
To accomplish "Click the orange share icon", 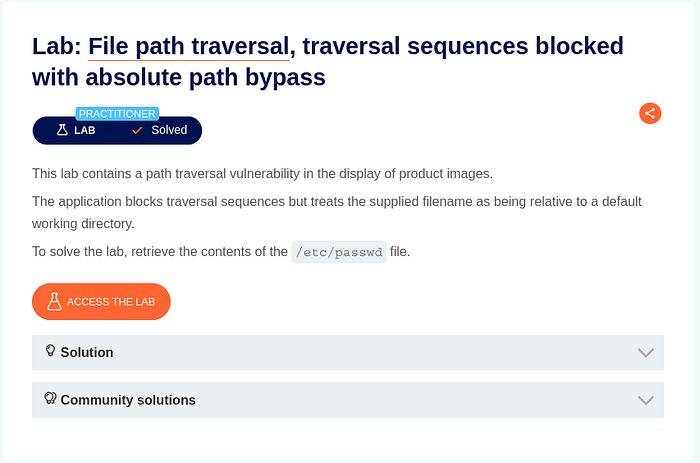I will 650,113.
